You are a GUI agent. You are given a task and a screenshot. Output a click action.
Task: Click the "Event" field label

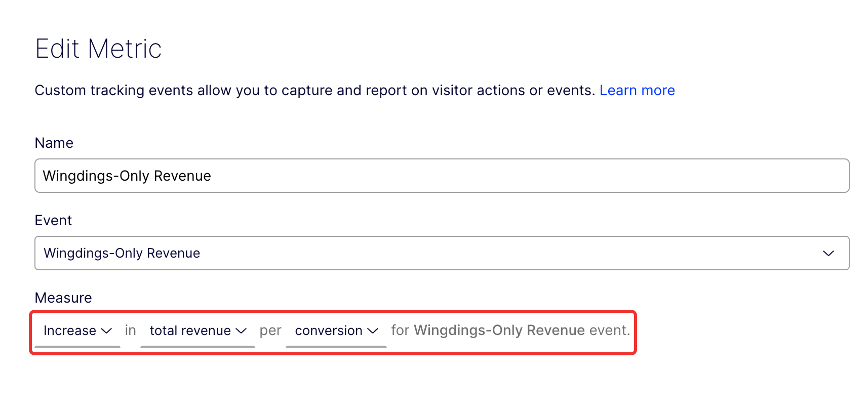pyautogui.click(x=53, y=220)
